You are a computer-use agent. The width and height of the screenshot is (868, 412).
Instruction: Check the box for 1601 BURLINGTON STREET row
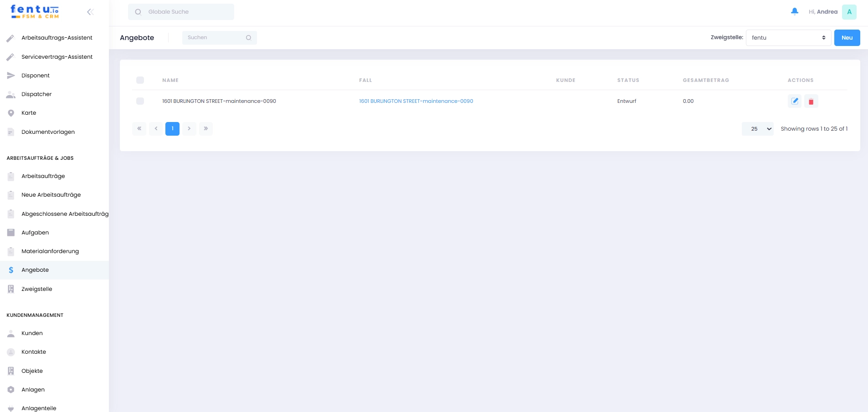(140, 101)
